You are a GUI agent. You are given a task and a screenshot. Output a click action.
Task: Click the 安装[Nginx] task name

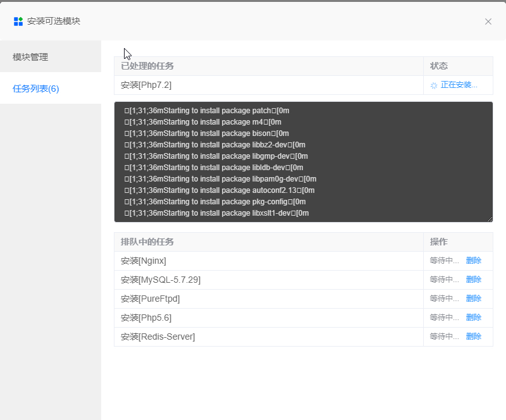pyautogui.click(x=144, y=261)
